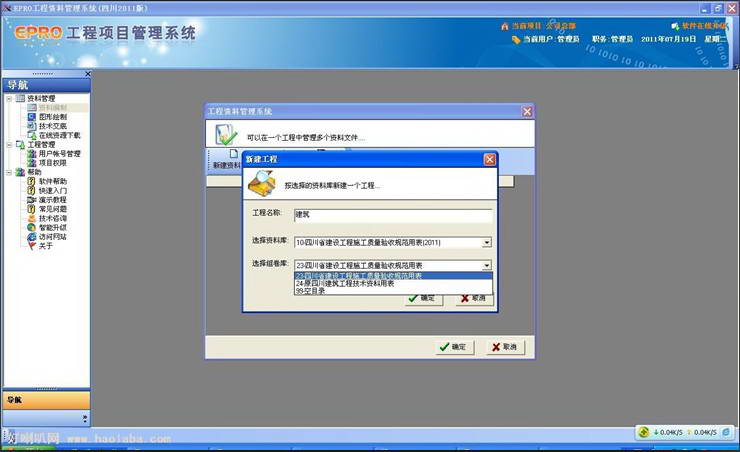
Task: Select the 资料管理 root node
Action: tap(41, 98)
